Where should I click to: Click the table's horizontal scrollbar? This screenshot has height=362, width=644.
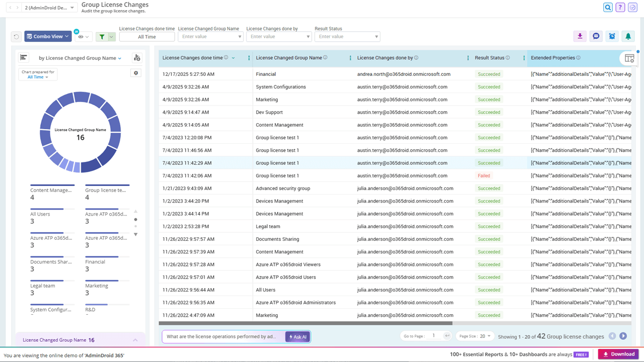305,323
